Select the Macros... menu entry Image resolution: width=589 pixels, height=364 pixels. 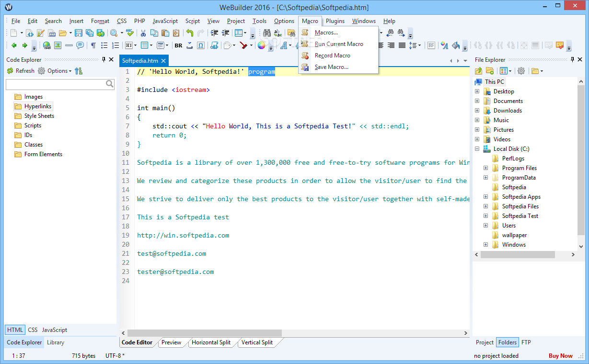tap(338, 33)
